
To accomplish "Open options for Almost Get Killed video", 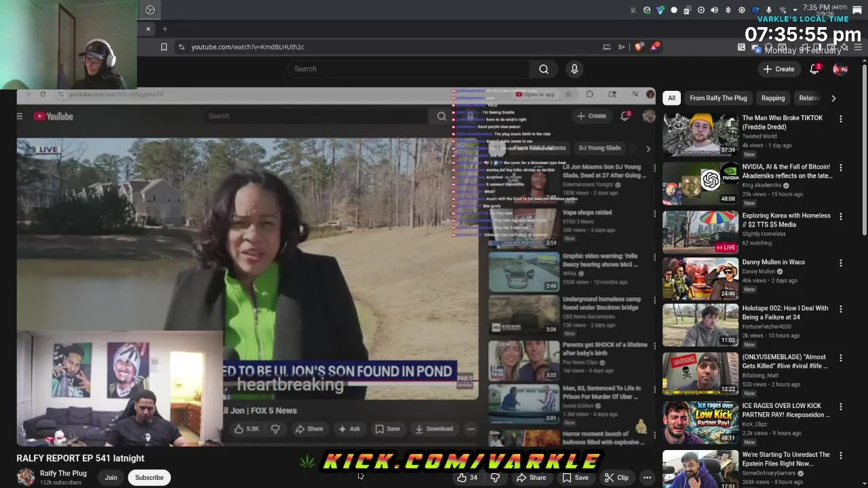I will [841, 358].
